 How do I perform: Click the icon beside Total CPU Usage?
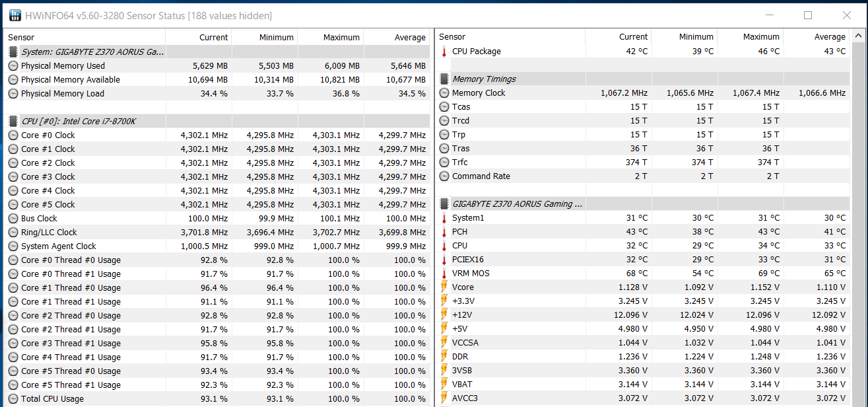tap(13, 399)
